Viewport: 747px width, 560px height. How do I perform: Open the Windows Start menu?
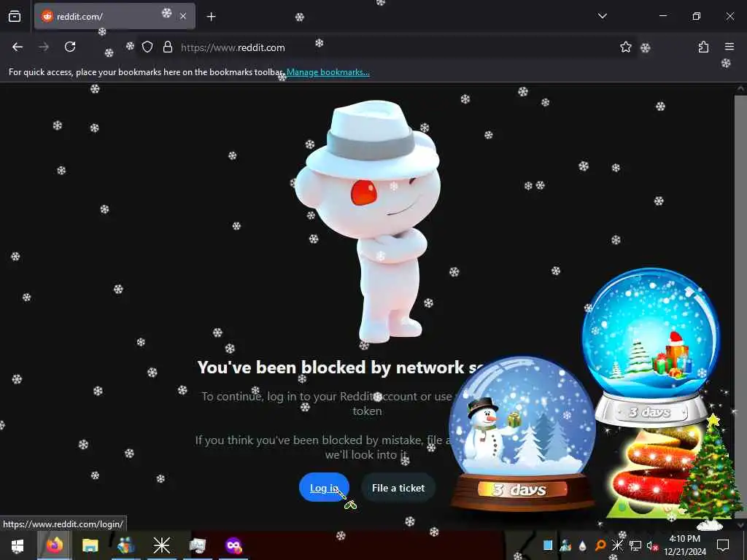coord(18,545)
